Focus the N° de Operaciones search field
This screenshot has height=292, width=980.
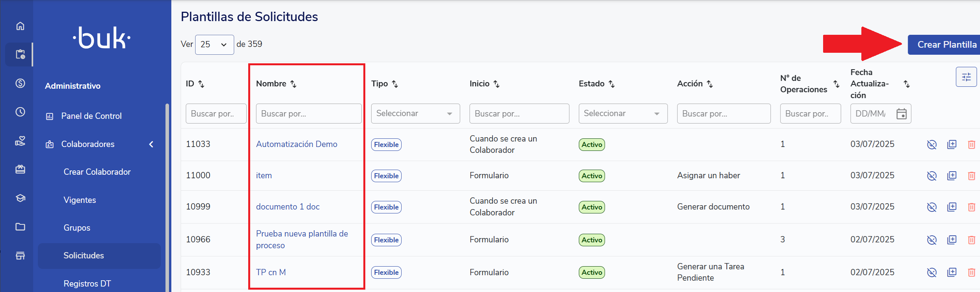[x=811, y=114]
